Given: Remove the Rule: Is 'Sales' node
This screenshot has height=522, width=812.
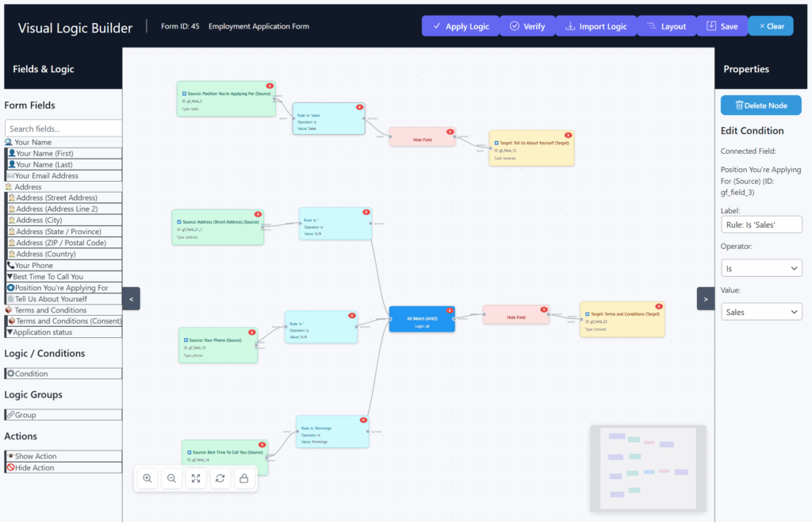Looking at the screenshot, I should [x=359, y=107].
